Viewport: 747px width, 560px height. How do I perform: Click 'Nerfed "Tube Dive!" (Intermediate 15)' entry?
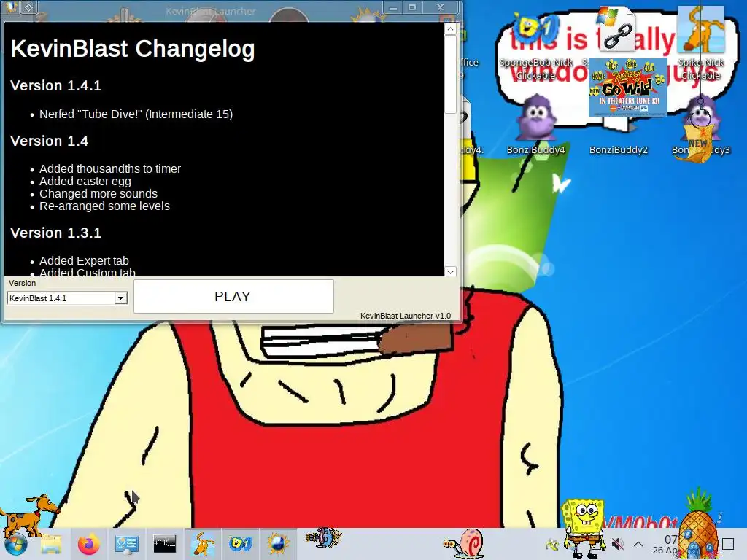tap(136, 114)
